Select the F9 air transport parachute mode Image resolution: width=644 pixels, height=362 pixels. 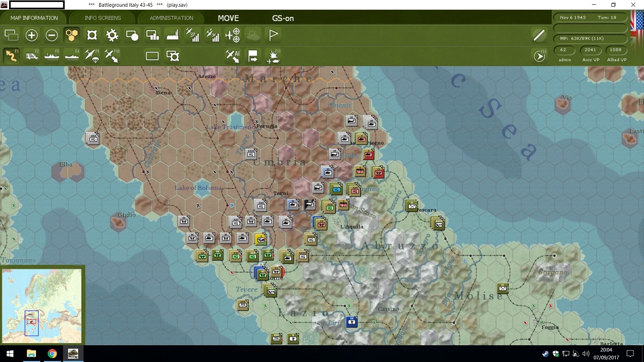click(x=92, y=56)
